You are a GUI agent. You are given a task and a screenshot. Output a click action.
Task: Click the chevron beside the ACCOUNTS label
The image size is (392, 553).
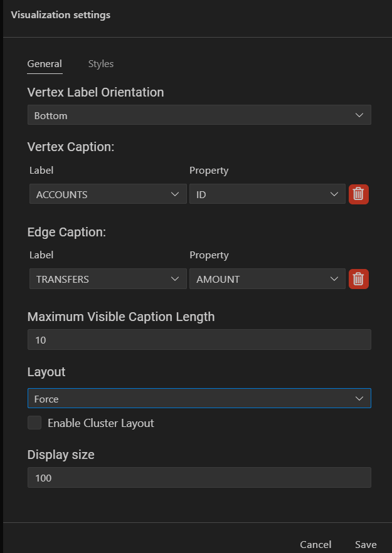[175, 194]
